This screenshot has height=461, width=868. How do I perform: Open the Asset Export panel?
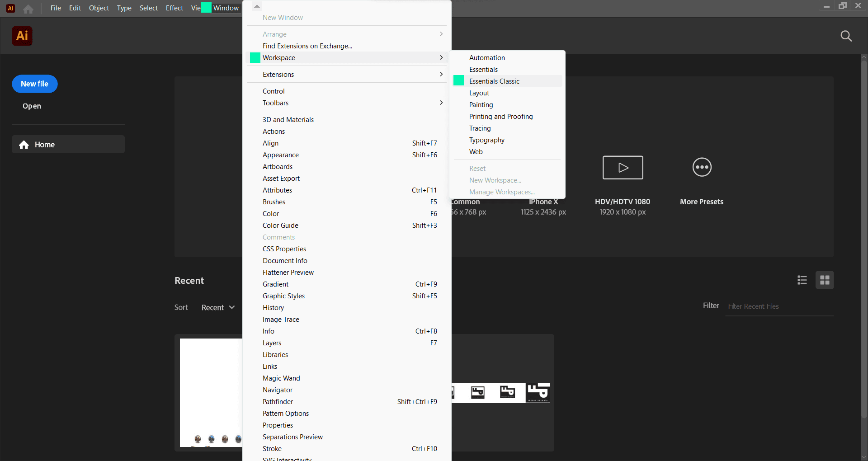coord(347,178)
